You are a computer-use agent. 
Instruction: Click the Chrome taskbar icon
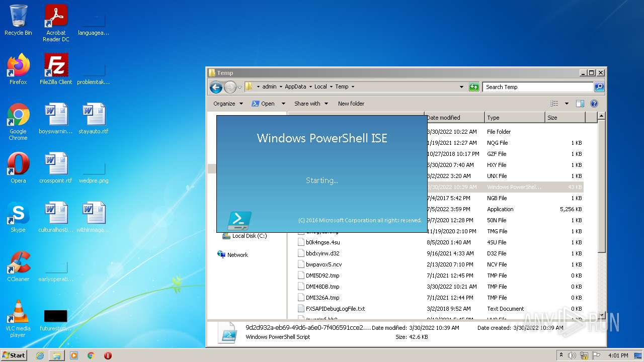(91, 355)
